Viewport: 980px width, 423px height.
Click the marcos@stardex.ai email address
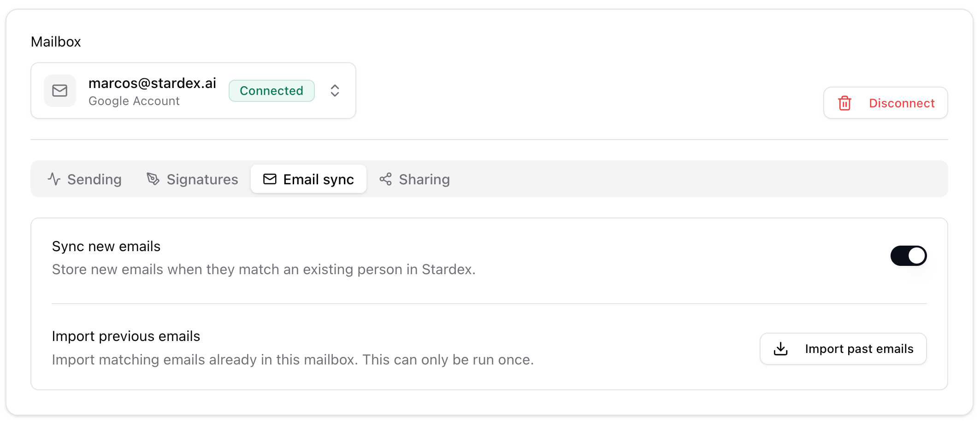(153, 83)
